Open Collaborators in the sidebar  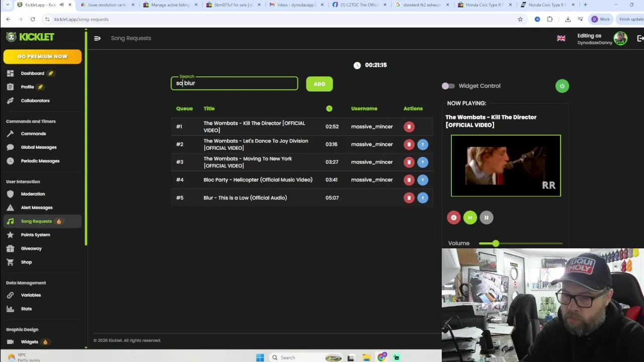point(35,101)
